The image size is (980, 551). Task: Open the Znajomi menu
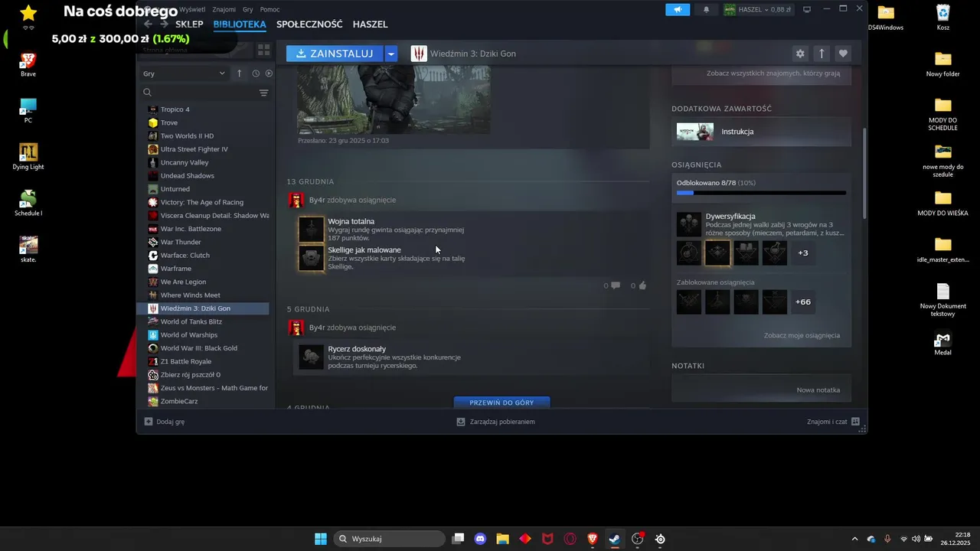(x=224, y=9)
